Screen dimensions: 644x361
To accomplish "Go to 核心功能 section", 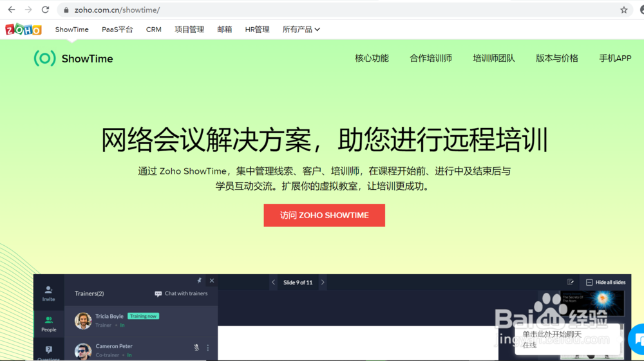I will tap(372, 59).
